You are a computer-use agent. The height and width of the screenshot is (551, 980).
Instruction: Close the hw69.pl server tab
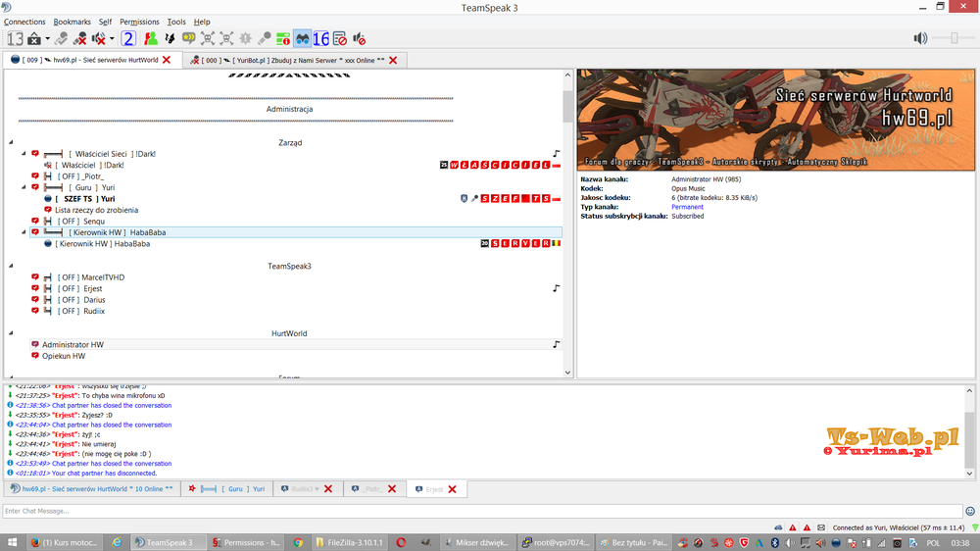(167, 60)
